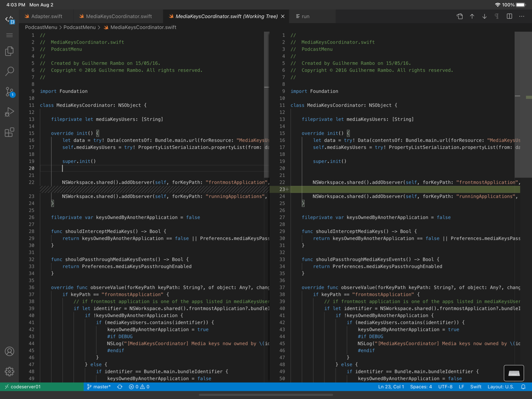Viewport: 532px width, 399px height.
Task: Click the master branch in status bar
Action: point(99,387)
